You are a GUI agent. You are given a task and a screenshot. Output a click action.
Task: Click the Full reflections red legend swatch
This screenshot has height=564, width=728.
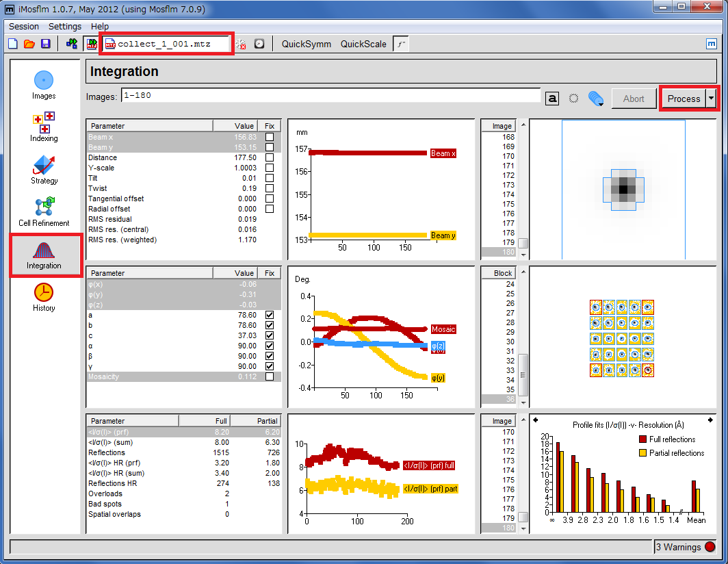pos(643,439)
